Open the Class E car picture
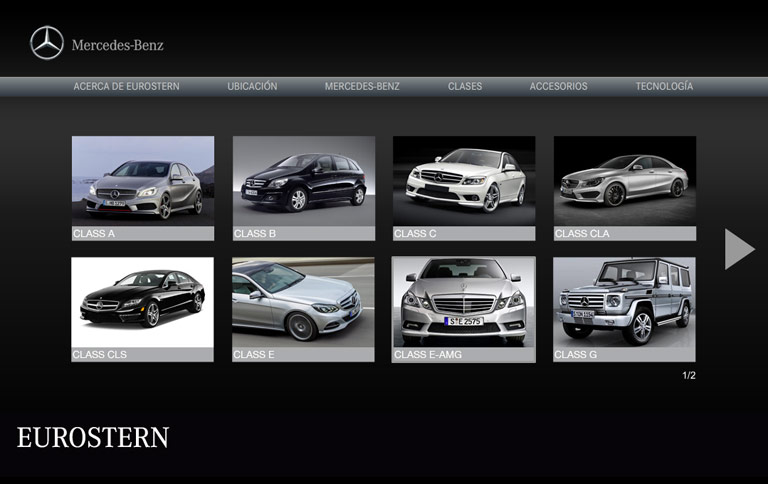The image size is (768, 484). pyautogui.click(x=304, y=302)
